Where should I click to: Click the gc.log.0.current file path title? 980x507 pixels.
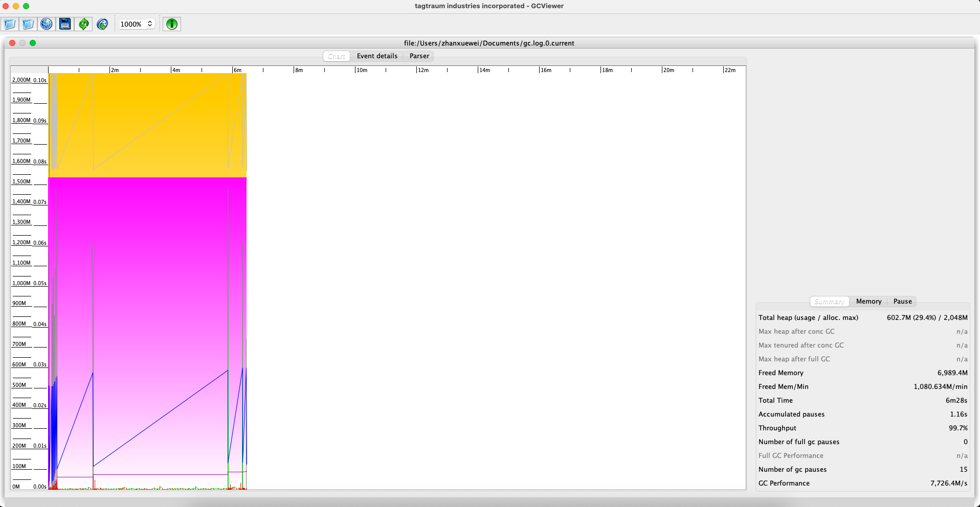click(x=489, y=43)
